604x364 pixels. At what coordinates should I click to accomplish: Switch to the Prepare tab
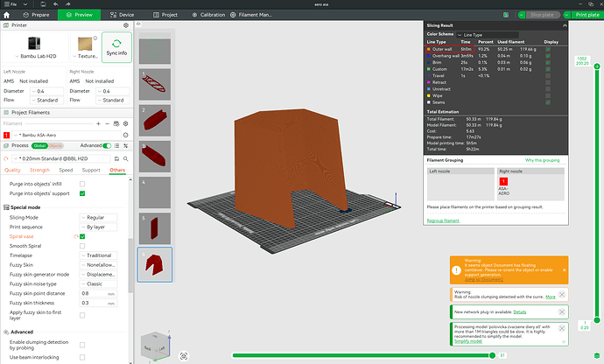pos(36,15)
